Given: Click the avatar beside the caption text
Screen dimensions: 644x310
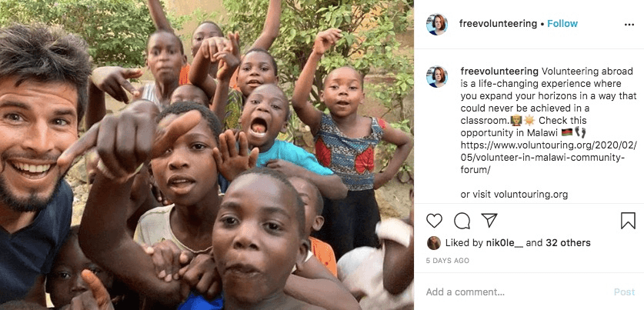Looking at the screenshot, I should (437, 76).
